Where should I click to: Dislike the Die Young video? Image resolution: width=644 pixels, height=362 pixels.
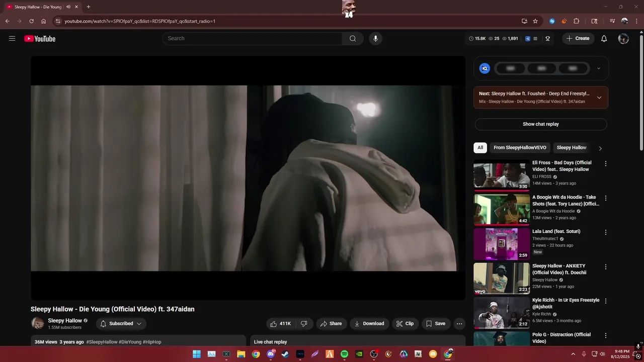coord(304,324)
